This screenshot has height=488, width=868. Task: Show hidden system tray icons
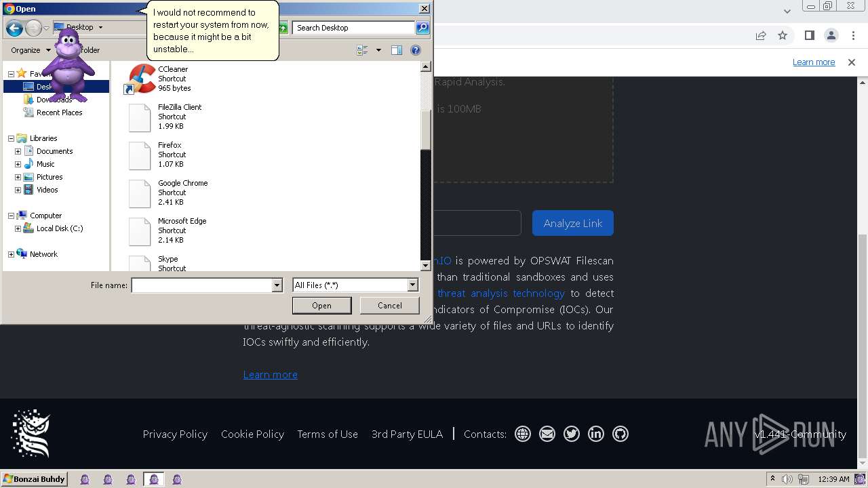click(x=772, y=479)
